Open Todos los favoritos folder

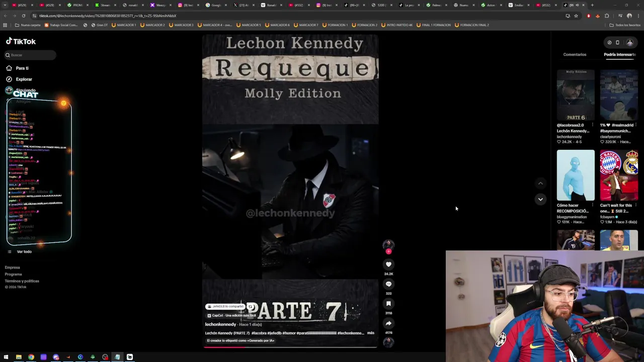click(x=625, y=25)
